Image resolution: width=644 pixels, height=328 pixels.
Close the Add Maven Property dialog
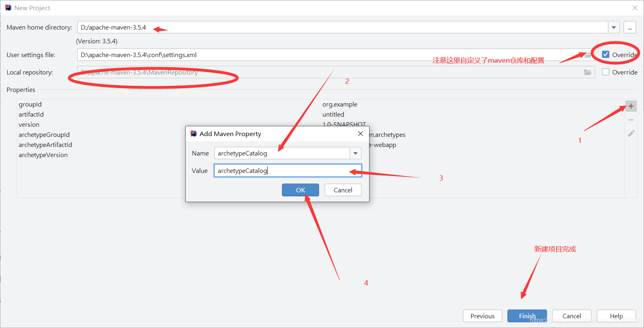point(361,134)
